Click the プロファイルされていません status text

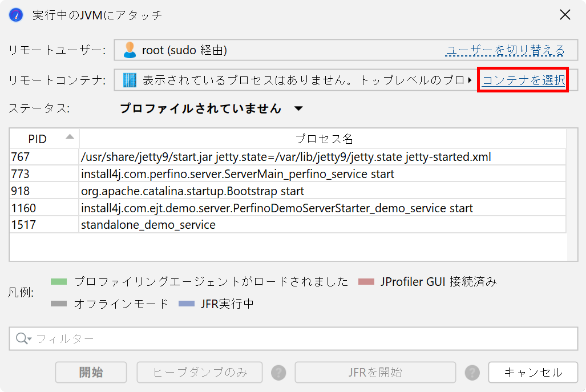(201, 109)
